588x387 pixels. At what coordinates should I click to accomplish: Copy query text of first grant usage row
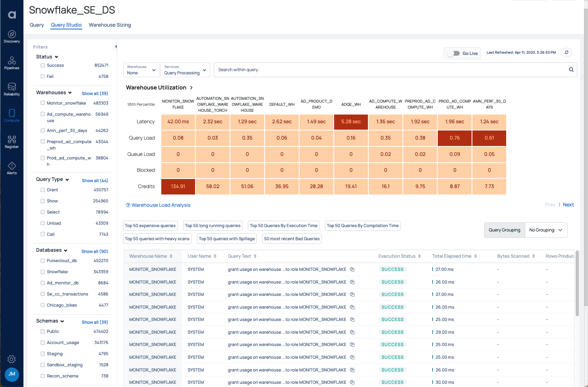352,269
